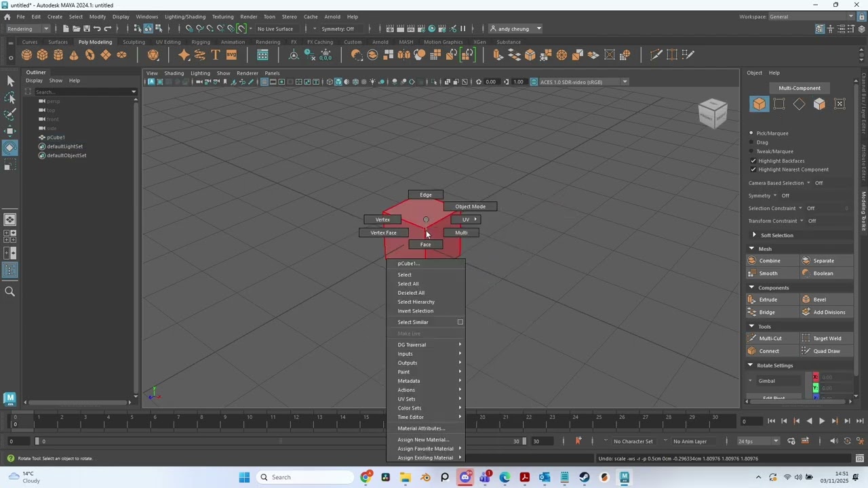Click the Target Weld tool button
Viewport: 868px width, 488px height.
(x=826, y=338)
